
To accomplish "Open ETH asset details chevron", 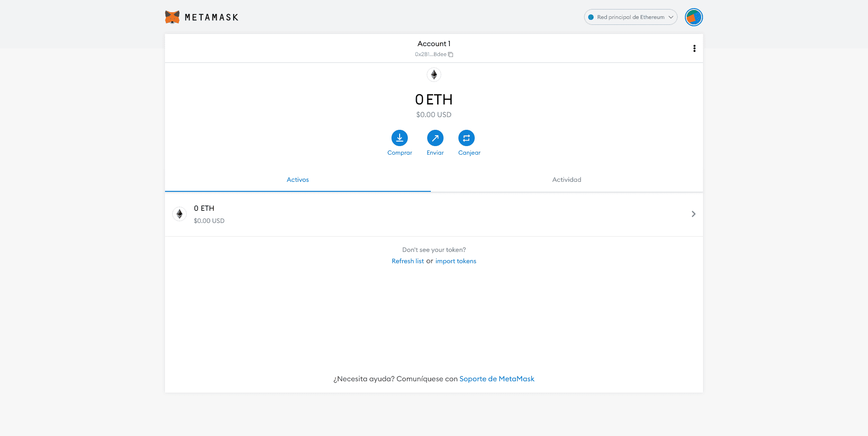I will [693, 214].
